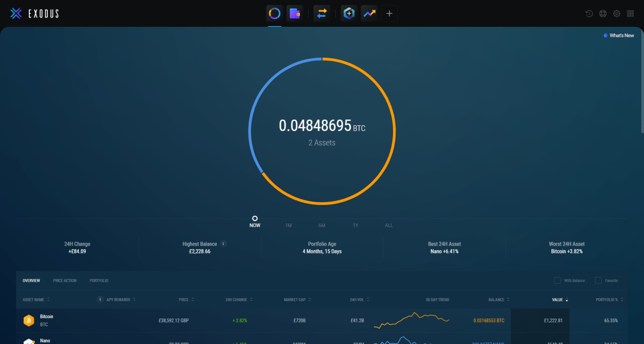Select the NOW timeline radio point
This screenshot has height=344, width=644.
click(255, 219)
